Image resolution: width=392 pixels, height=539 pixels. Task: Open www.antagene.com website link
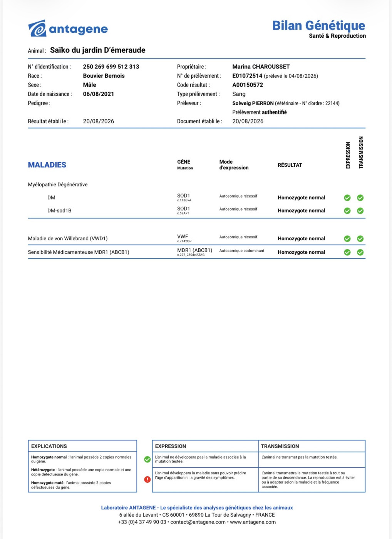[253, 522]
